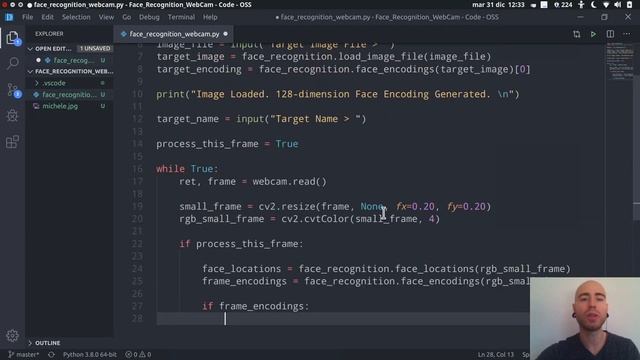Click line number 16 in the gutter

(138, 169)
